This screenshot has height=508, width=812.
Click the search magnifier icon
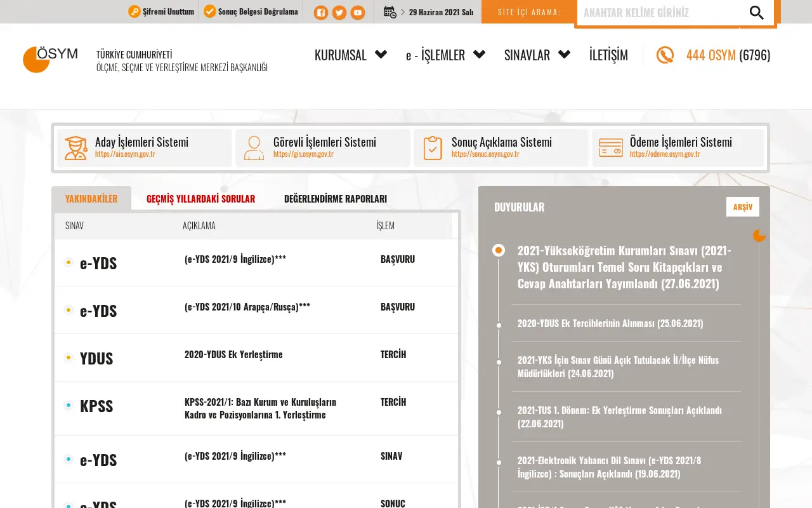(757, 13)
